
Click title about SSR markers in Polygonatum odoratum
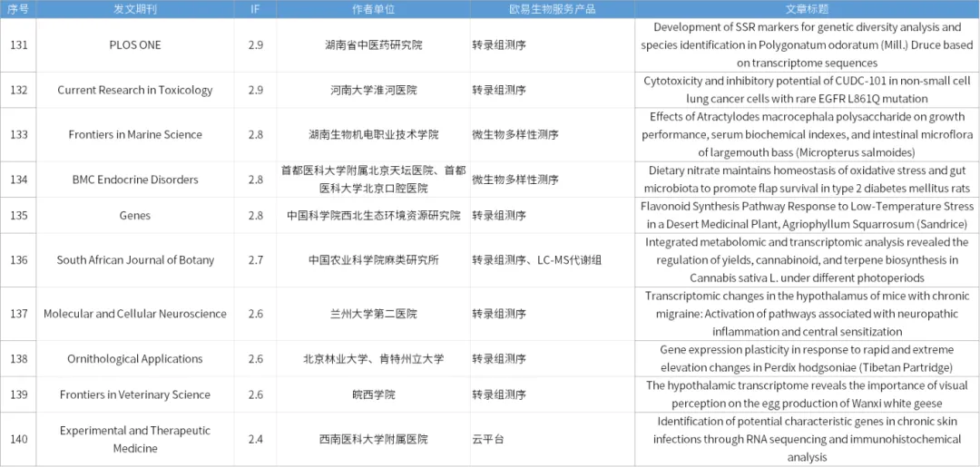(807, 45)
